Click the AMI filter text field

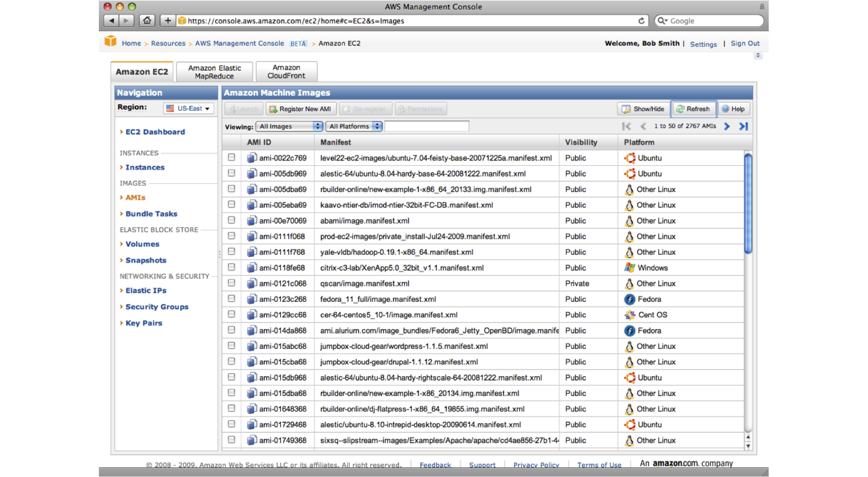(427, 127)
